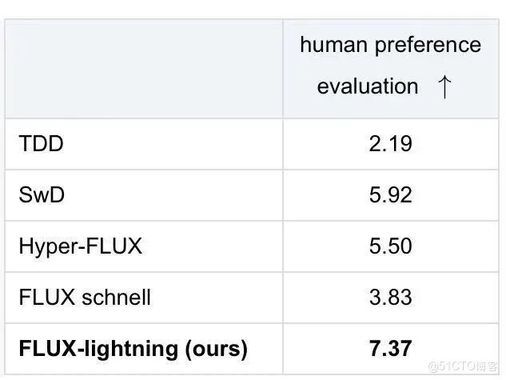
Task: Select the 5.50 score cell
Action: click(x=391, y=246)
